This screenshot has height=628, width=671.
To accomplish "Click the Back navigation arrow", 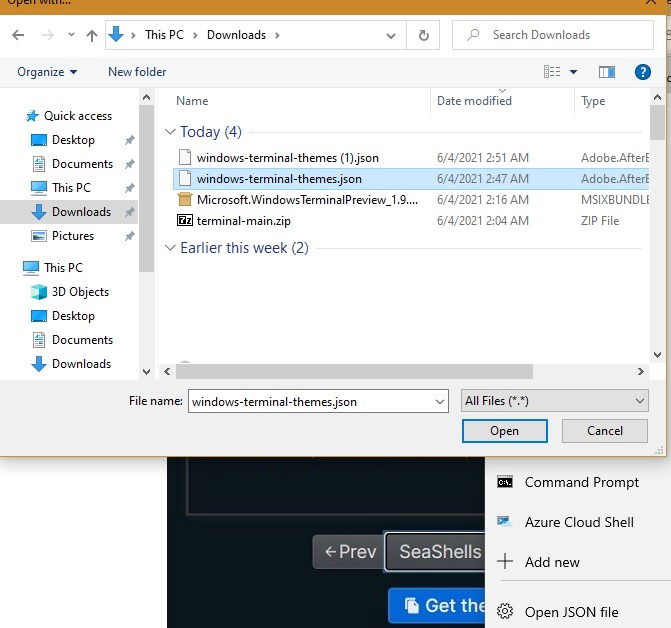I will (x=18, y=35).
